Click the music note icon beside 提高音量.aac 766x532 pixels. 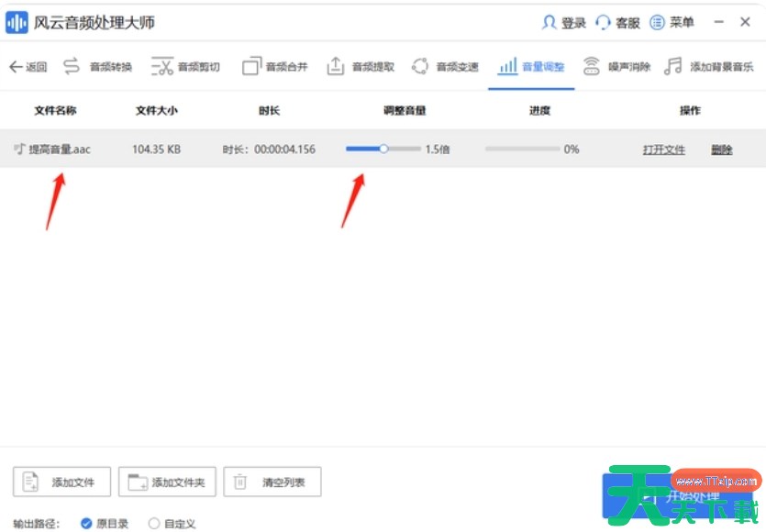click(x=19, y=149)
